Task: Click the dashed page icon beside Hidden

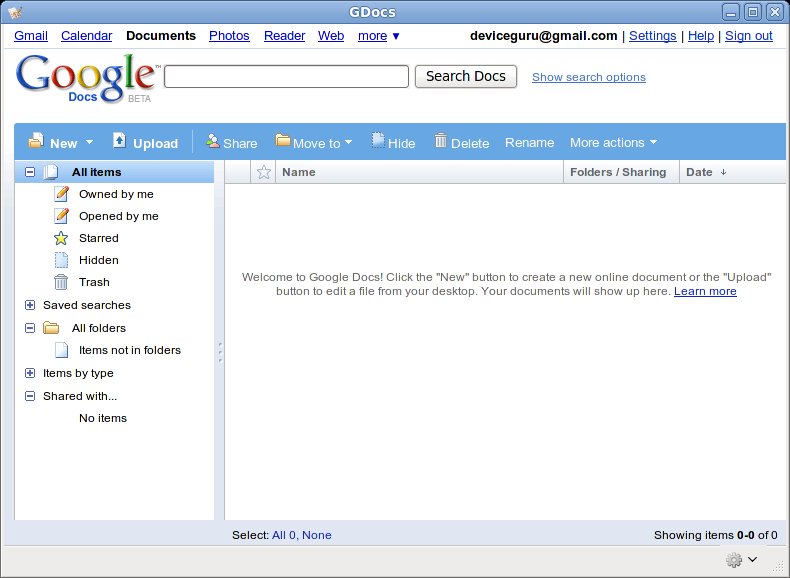Action: pos(61,260)
